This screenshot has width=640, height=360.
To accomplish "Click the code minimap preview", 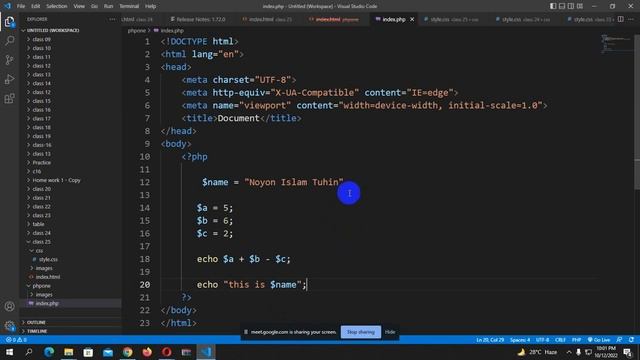I will click(x=616, y=43).
